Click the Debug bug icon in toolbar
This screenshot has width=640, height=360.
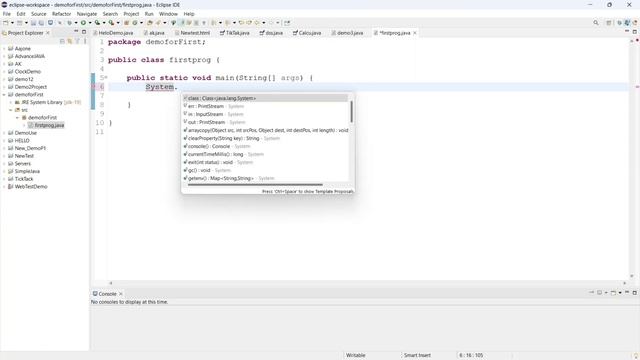click(69, 23)
